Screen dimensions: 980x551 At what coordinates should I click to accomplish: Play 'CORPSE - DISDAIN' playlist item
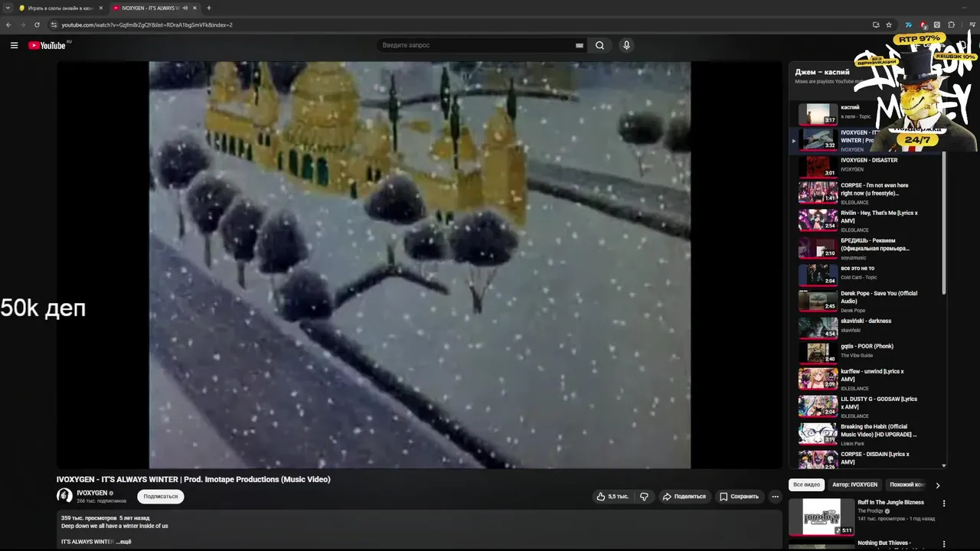(865, 459)
